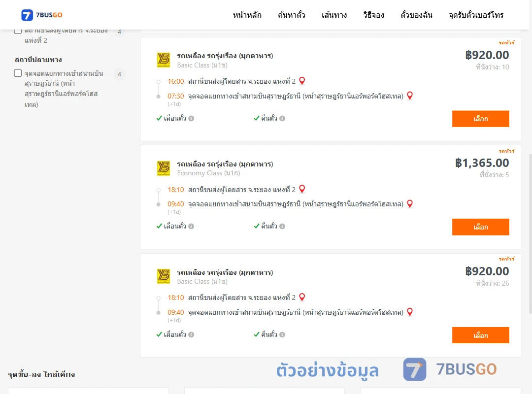
Task: Select the 18:10 Basic Class trip, 26 seats
Action: [480, 335]
